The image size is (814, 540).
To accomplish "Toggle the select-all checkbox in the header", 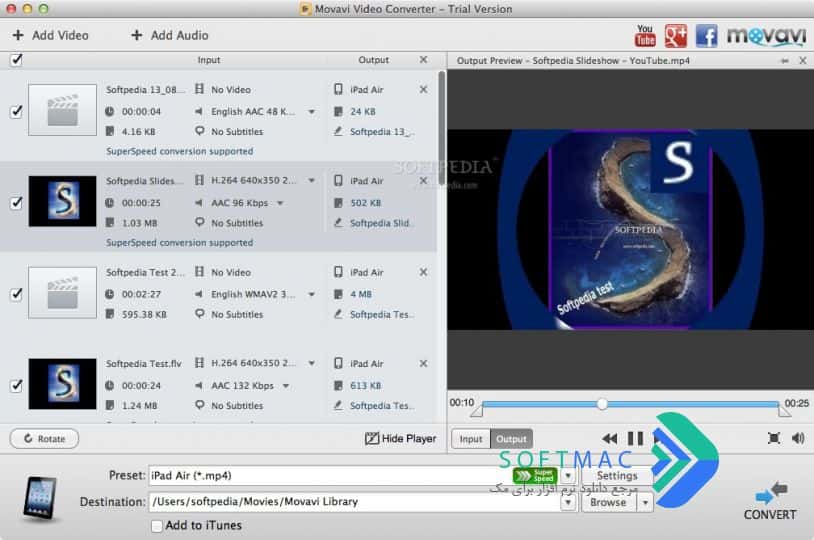I will [16, 60].
